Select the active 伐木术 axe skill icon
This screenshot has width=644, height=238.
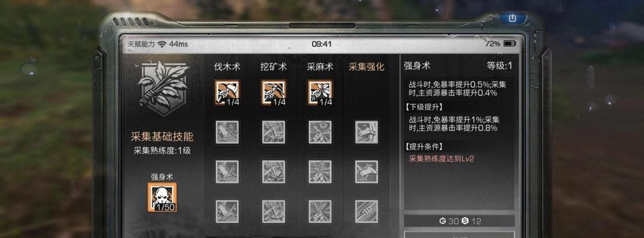(x=227, y=92)
